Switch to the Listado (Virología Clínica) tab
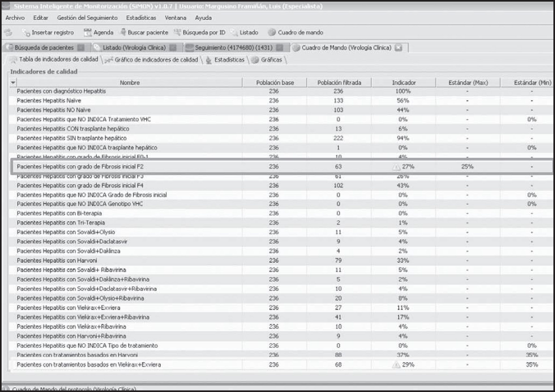This screenshot has width=555, height=392. pos(134,48)
